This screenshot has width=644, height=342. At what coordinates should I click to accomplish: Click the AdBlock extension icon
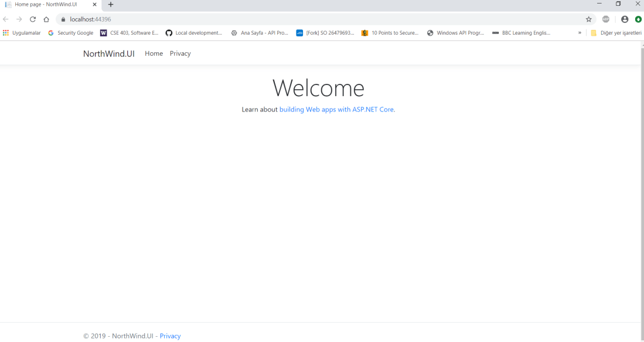pyautogui.click(x=606, y=19)
